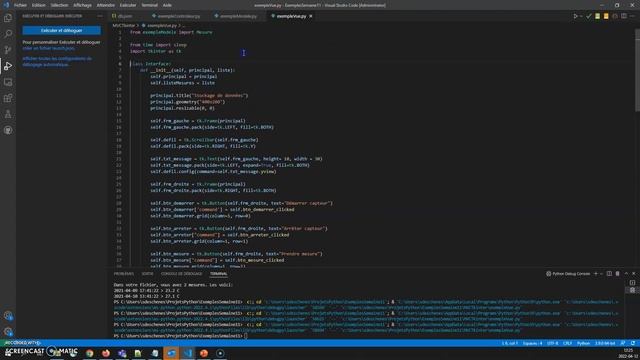Viewport: 640px width, 360px height.
Task: Change file encoding UTF-8 in status bar
Action: 552,343
